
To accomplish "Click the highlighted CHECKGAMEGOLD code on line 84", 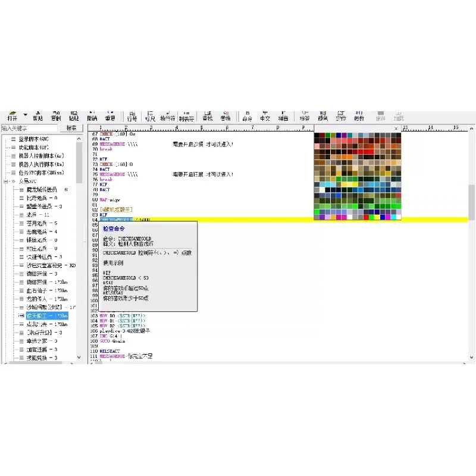I will click(x=116, y=220).
